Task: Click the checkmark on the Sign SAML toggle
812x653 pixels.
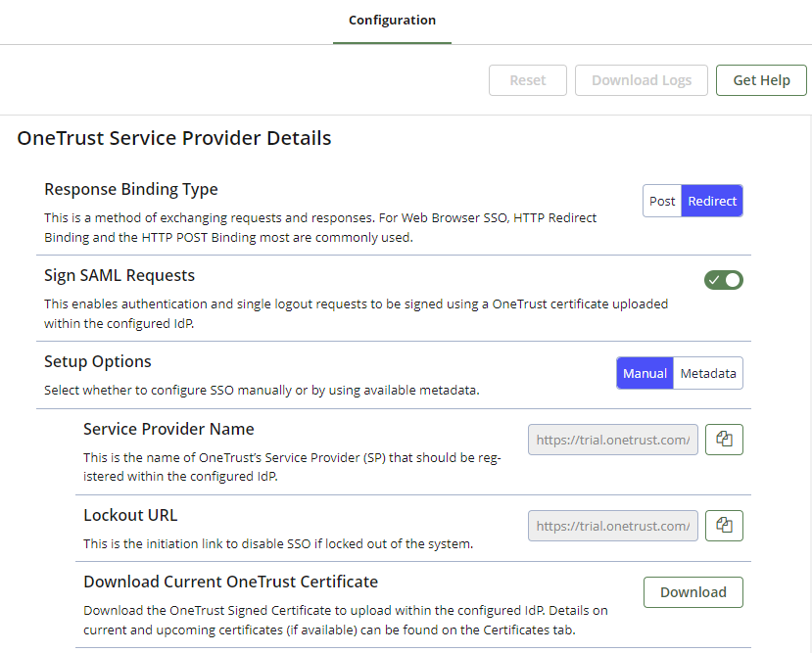Action: click(x=713, y=279)
